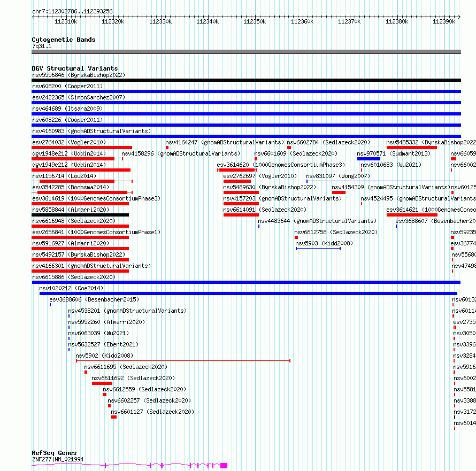This screenshot has height=471, width=476.
Task: Select the black nsv5556846 variant bar
Action: coord(246,80)
